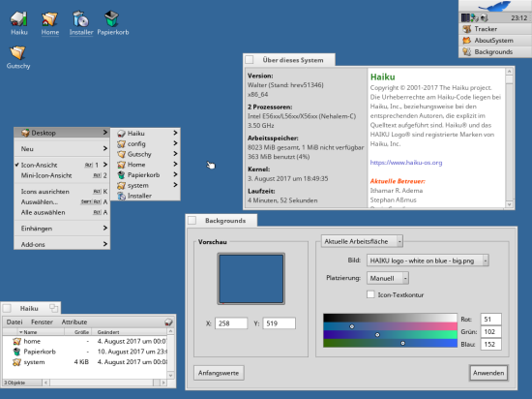Click the config folder icon in submenu
Viewport: 532px width, 399px height.
(121, 144)
